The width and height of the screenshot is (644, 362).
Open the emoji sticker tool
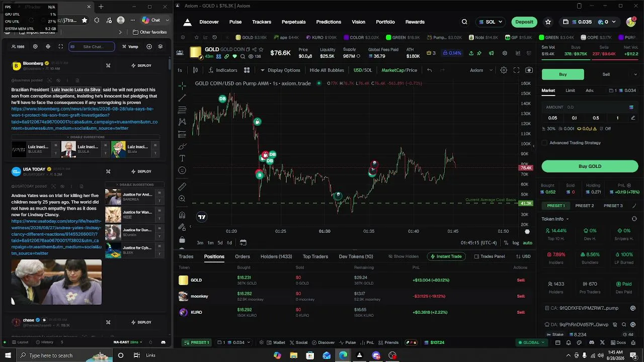click(182, 170)
